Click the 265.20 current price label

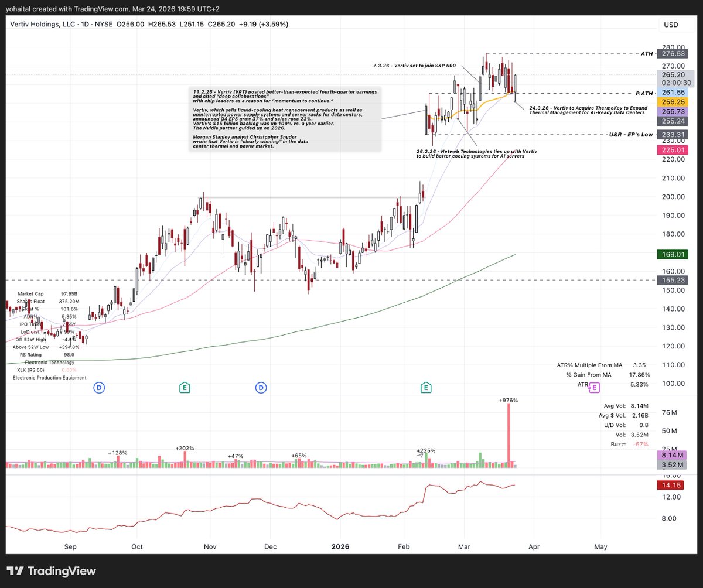[x=673, y=74]
